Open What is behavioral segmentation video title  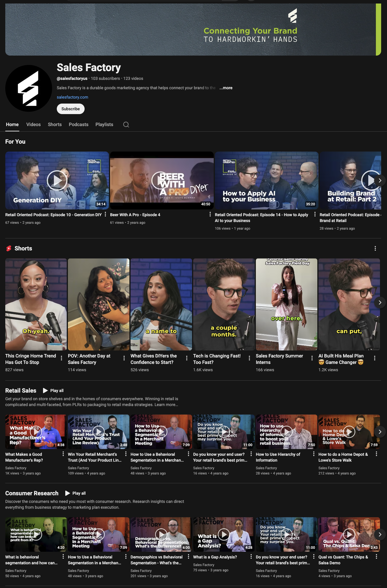(31, 560)
